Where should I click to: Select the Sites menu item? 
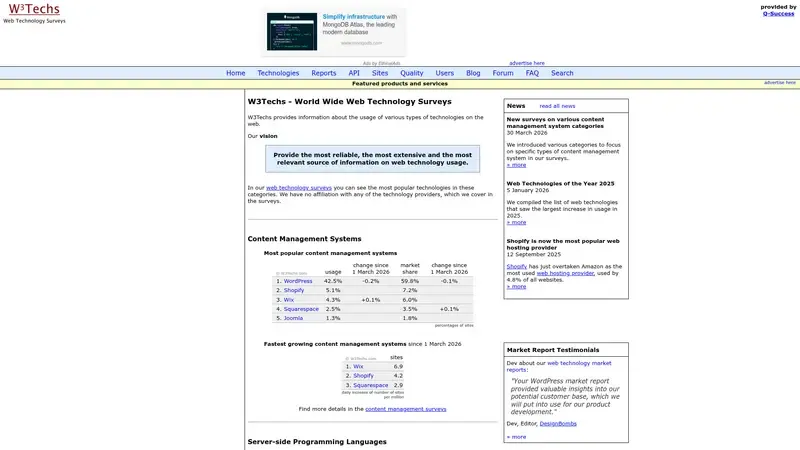[380, 73]
